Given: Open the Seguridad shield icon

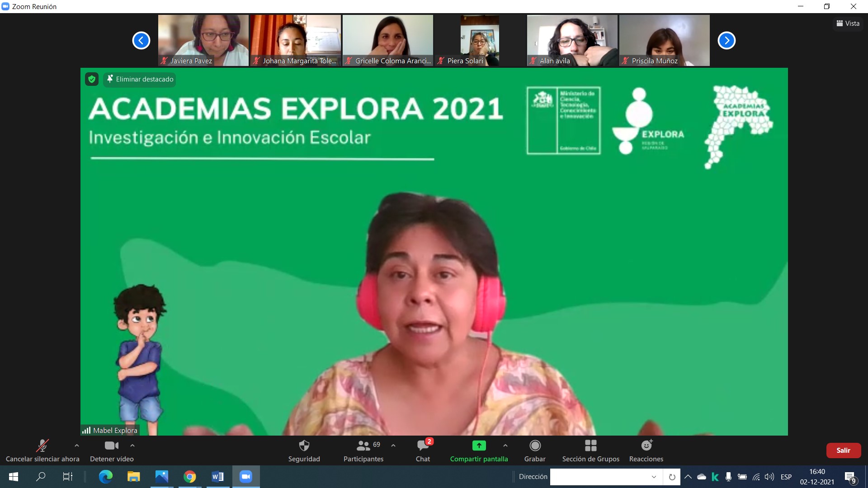Looking at the screenshot, I should tap(304, 446).
